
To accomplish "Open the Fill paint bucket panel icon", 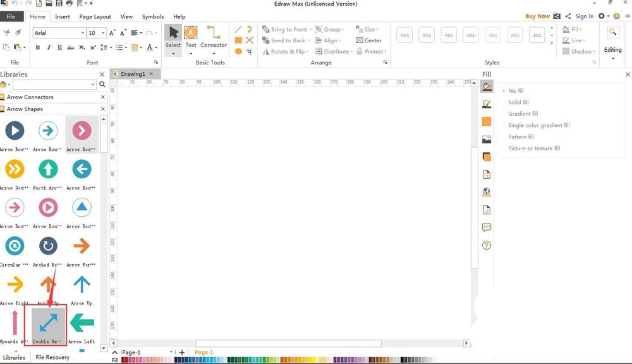I will [x=487, y=87].
